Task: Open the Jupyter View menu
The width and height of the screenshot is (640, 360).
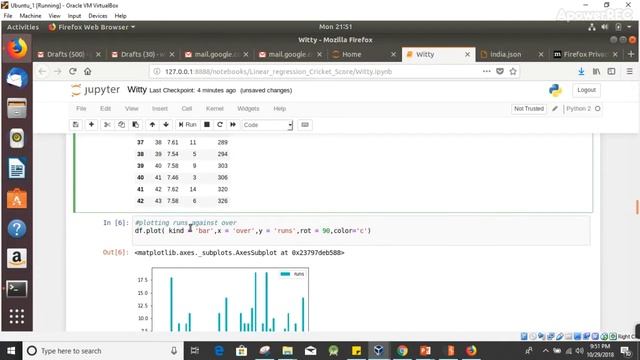Action: pyautogui.click(x=131, y=109)
